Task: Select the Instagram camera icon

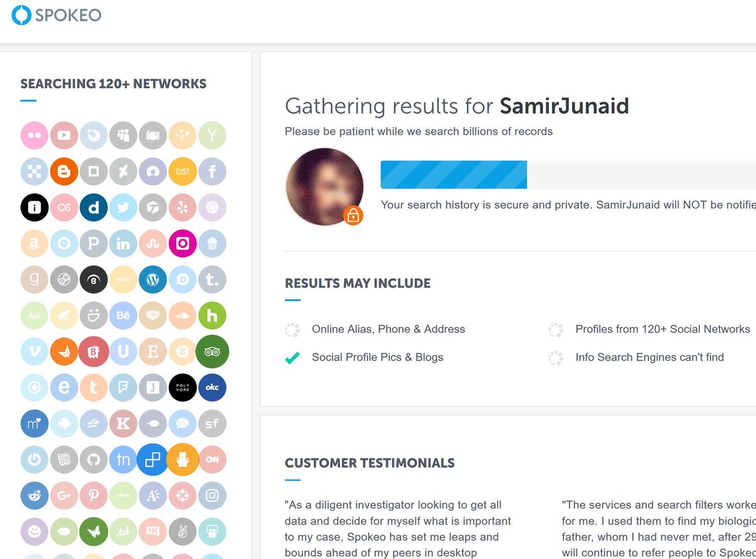Action: (212, 496)
